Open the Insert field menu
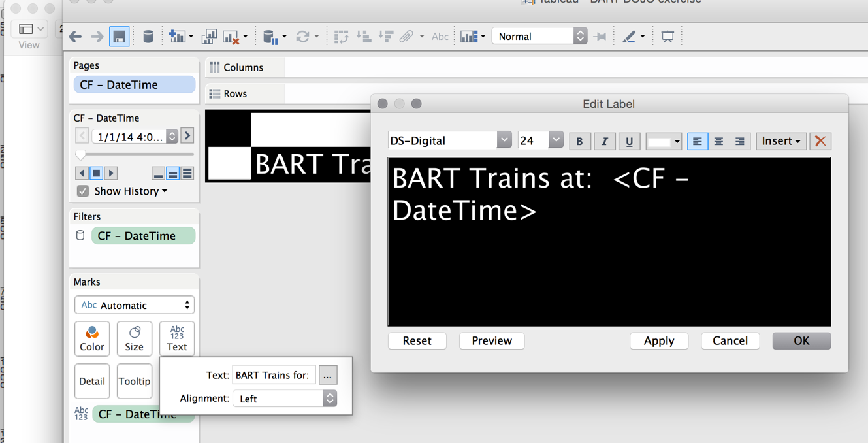 (x=781, y=141)
